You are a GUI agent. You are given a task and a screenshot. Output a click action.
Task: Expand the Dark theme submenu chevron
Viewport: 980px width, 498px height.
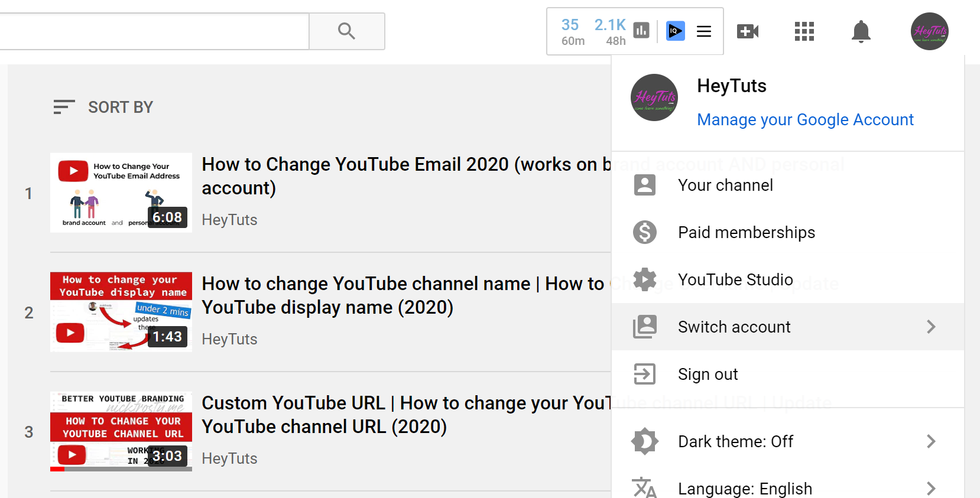pyautogui.click(x=931, y=441)
